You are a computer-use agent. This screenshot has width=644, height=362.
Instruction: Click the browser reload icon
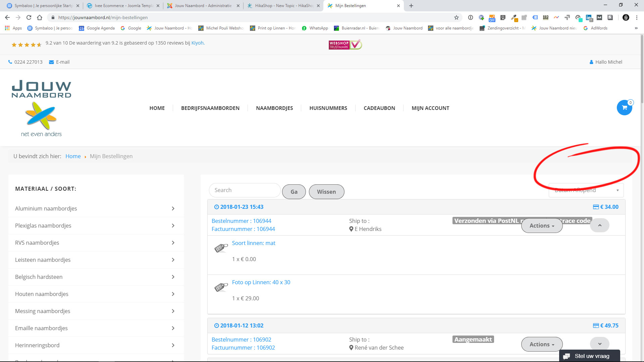pos(29,17)
